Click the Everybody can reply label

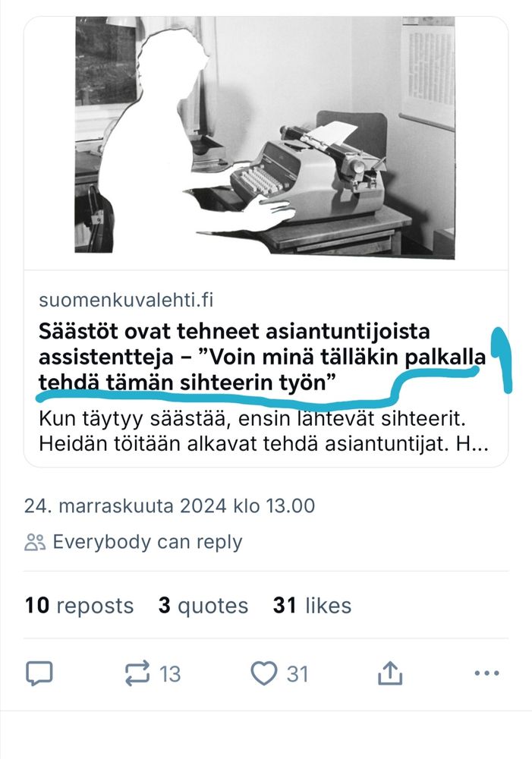click(x=147, y=542)
